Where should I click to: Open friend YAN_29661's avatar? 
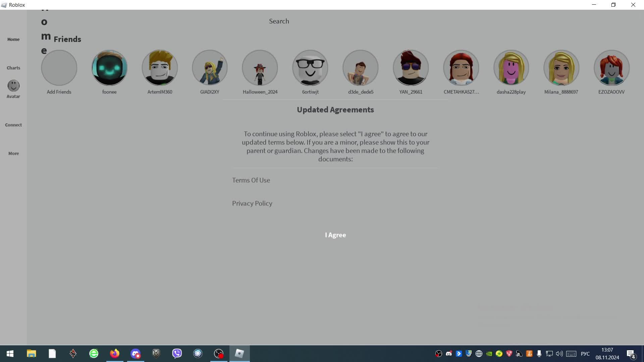[411, 68]
